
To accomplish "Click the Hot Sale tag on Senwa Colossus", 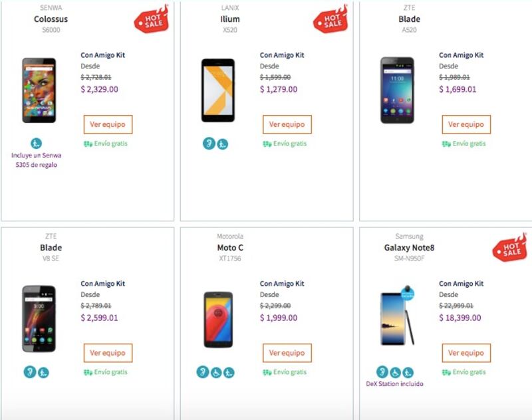I will (151, 19).
